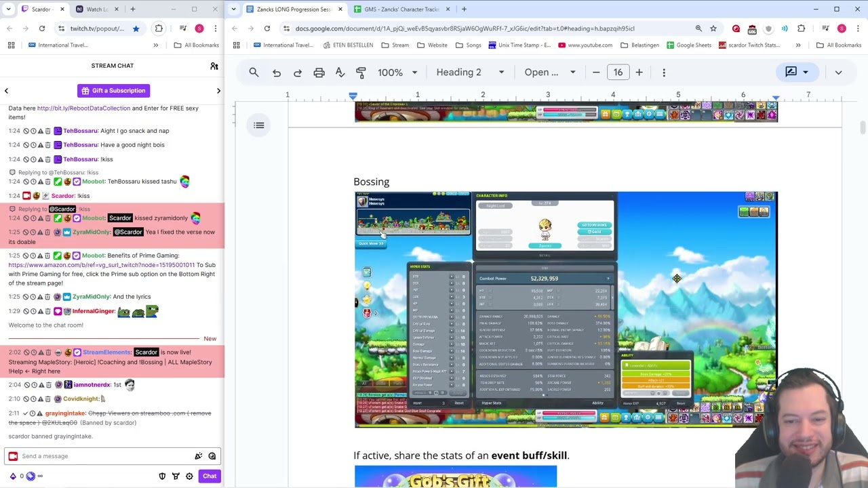Zoom icon in Docs address bar
Screen dimensions: 868x488
pyautogui.click(x=698, y=28)
